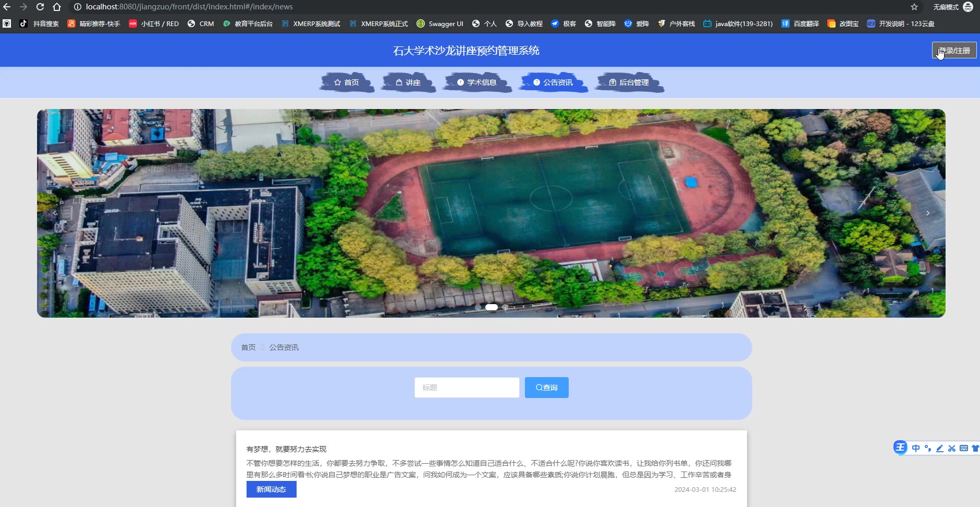Click the browser forward arrow
The image size is (980, 507).
[23, 7]
